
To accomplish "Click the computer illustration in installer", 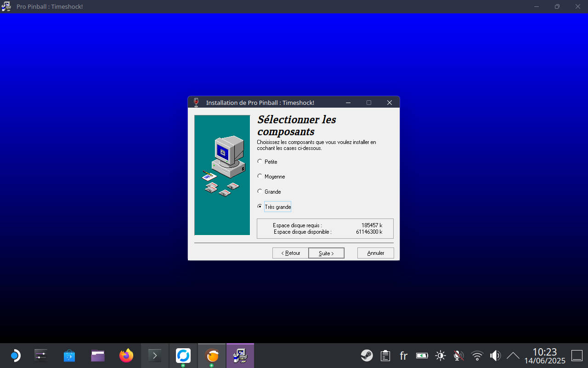I will [222, 175].
